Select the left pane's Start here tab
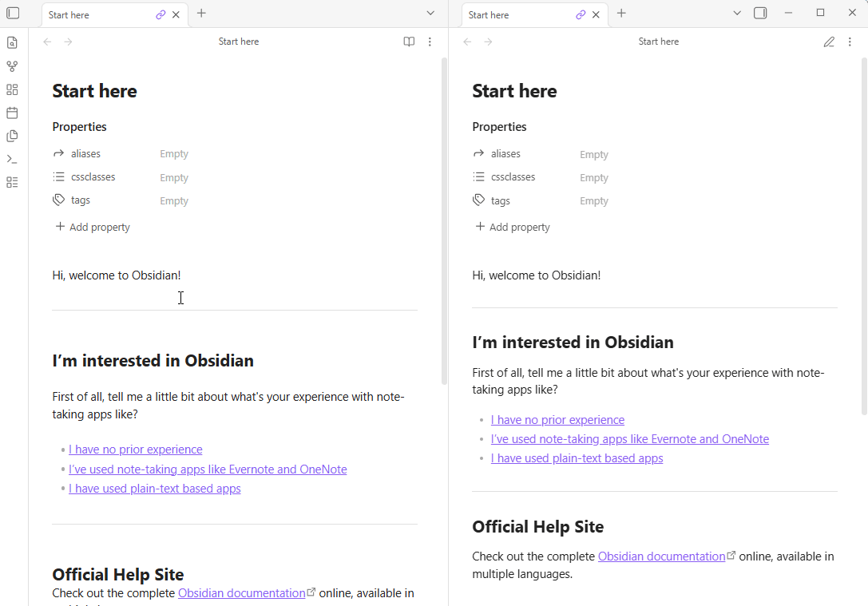The height and width of the screenshot is (606, 868). [x=96, y=14]
